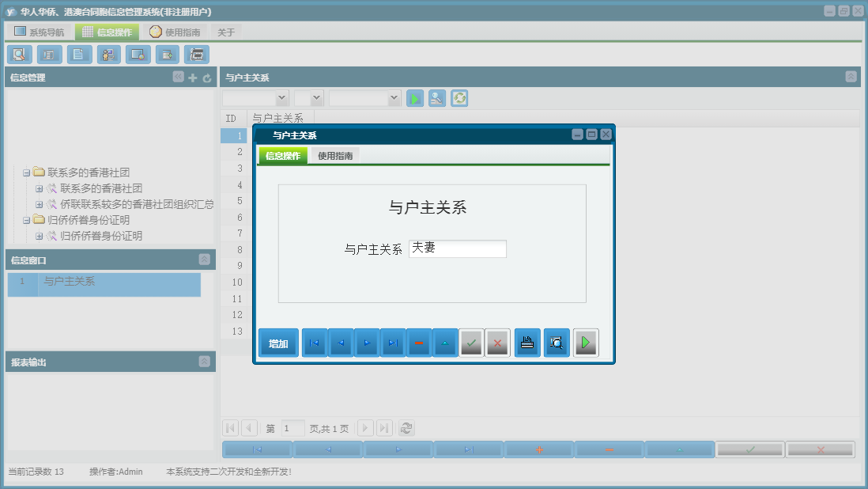Open the leftmost dropdown above the data grid
Screen dimensions: 868x489
pyautogui.click(x=257, y=98)
